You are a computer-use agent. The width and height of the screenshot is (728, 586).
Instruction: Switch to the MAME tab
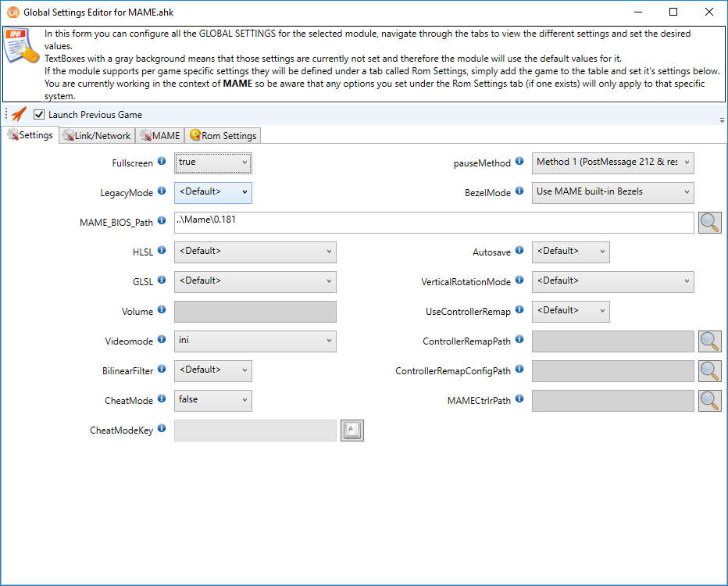pyautogui.click(x=160, y=136)
